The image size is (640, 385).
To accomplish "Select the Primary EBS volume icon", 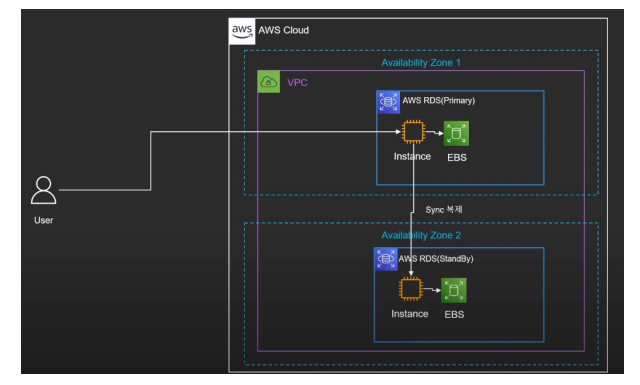I will click(x=456, y=134).
